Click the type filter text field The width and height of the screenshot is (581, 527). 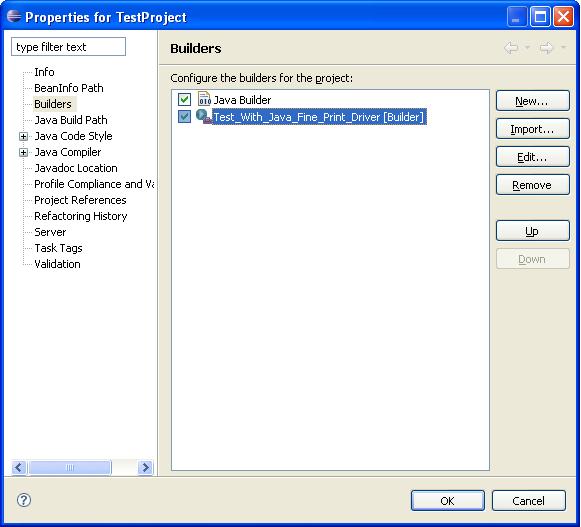[x=69, y=47]
